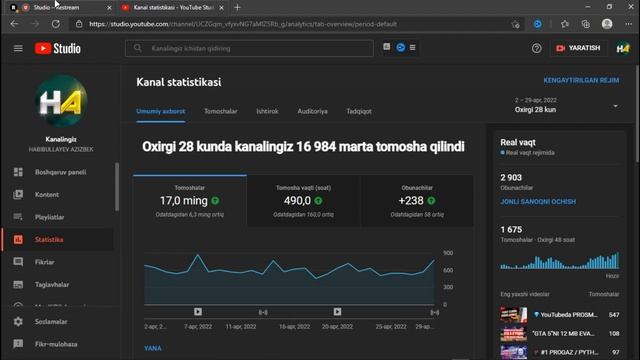
Task: Open the YouTubeda PROSM... video thumbnail
Action: (x=513, y=315)
